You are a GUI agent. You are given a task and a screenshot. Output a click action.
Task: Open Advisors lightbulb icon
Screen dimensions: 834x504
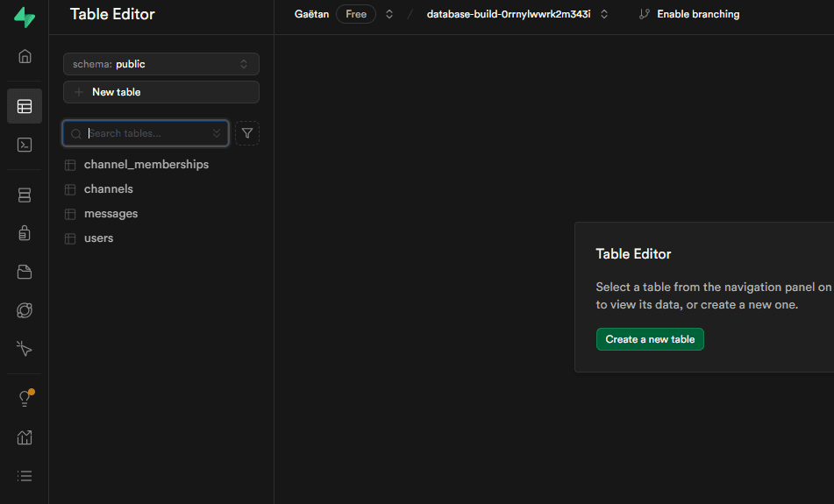25,399
